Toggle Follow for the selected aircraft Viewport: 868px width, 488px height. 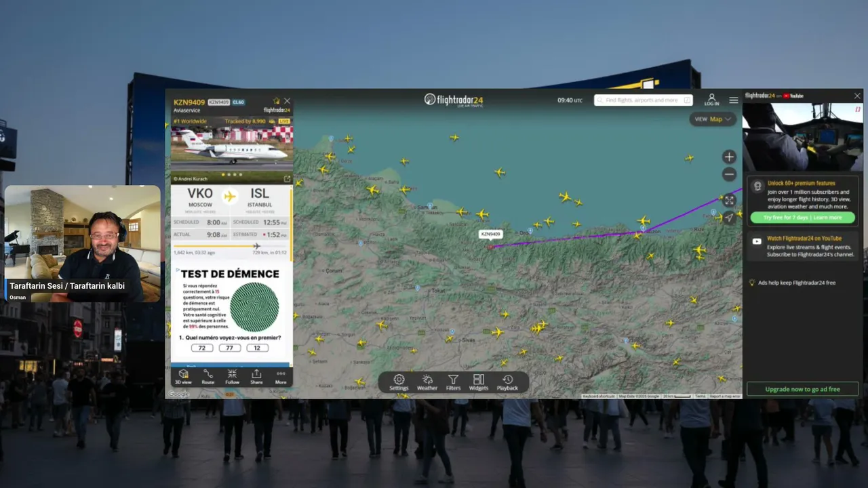(x=232, y=377)
